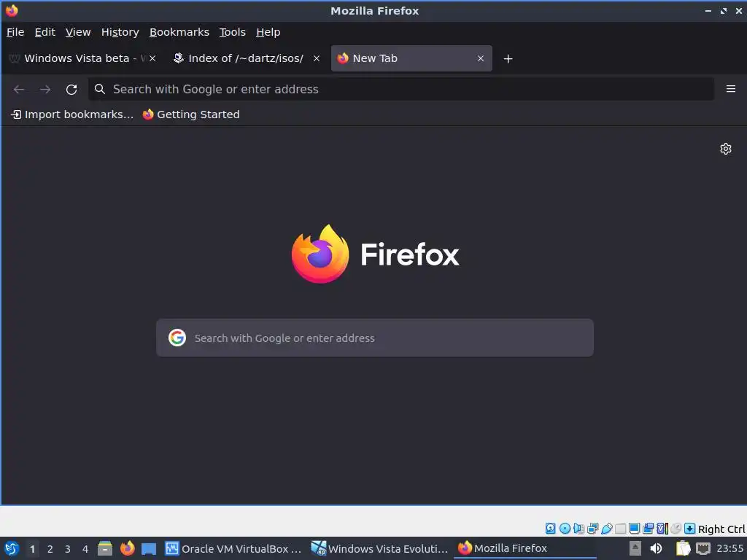The image size is (747, 560).
Task: Click VirtualBox hard disk activity indicator
Action: tap(550, 528)
